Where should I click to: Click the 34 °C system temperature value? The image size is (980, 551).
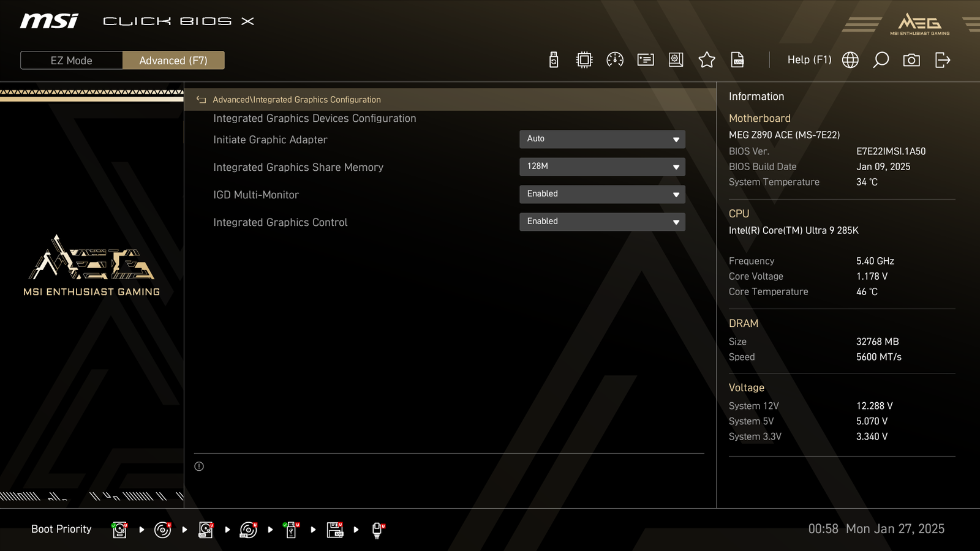click(867, 182)
